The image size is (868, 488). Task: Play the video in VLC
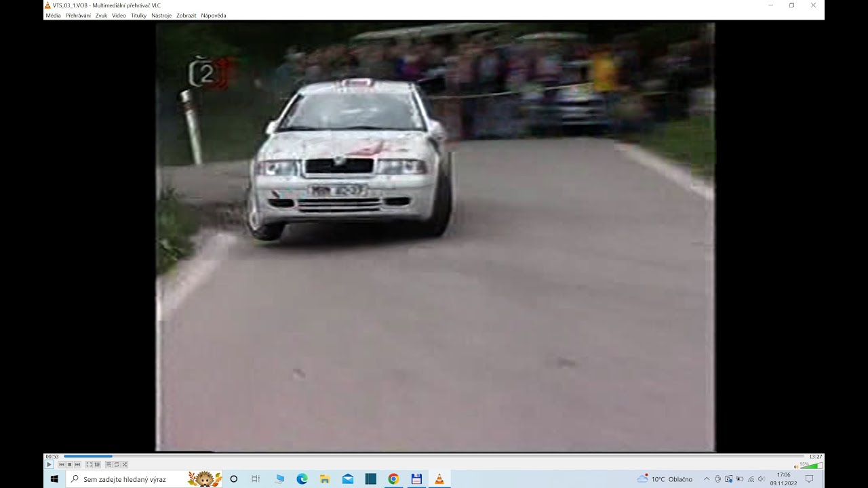[49, 464]
